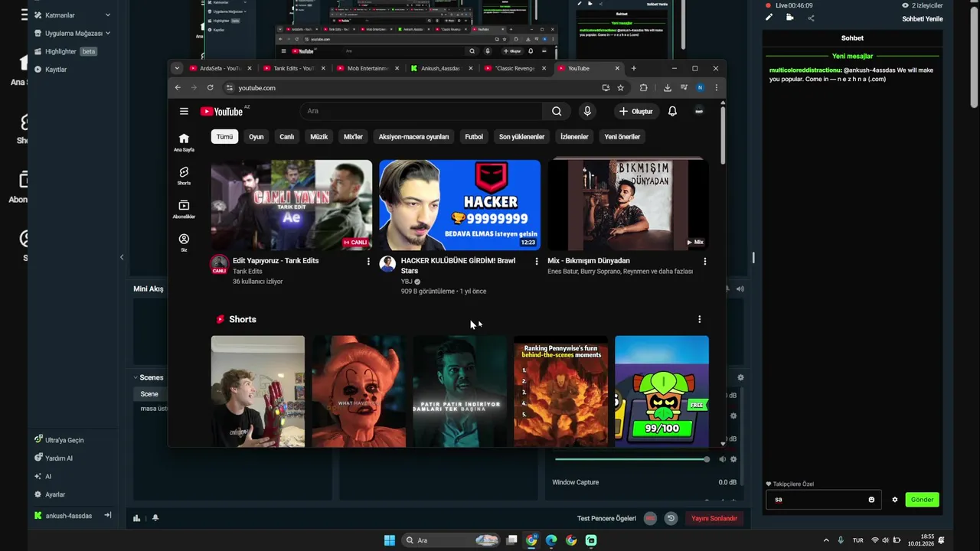
Task: Click pencil edit icon in stream panel
Action: pyautogui.click(x=769, y=18)
